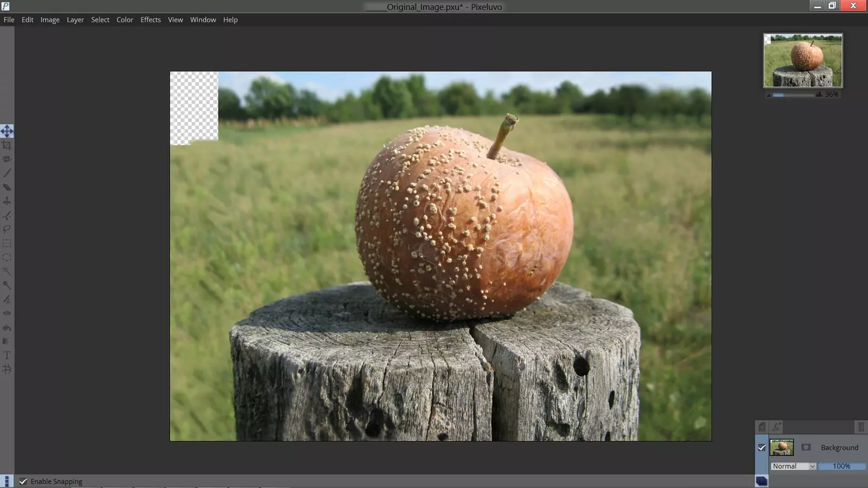Select the Gradient tool
The width and height of the screenshot is (868, 488).
pyautogui.click(x=7, y=341)
